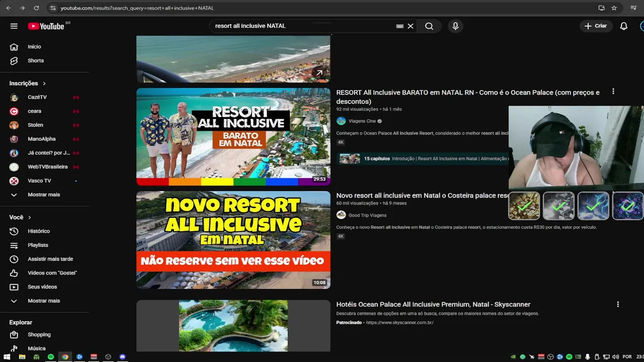Open volume control in system tray

click(616, 357)
